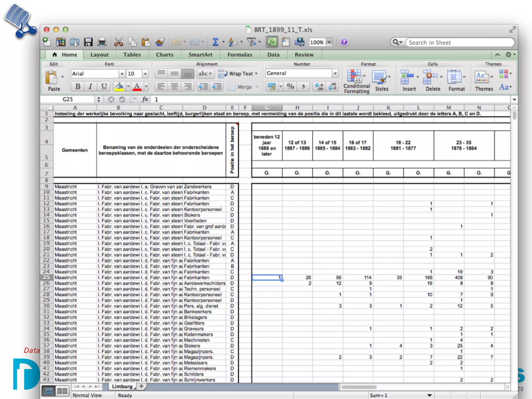Open cell Styles gallery
The width and height of the screenshot is (532, 399).
[381, 81]
